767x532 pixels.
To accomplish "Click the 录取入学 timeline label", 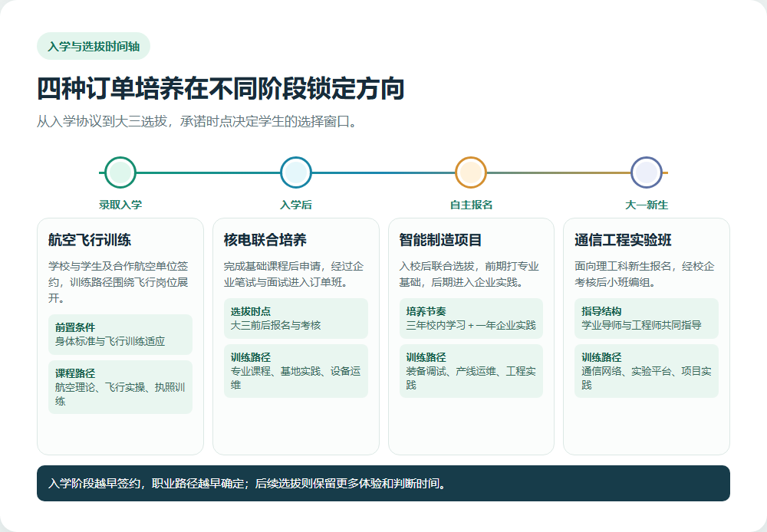I will [120, 205].
